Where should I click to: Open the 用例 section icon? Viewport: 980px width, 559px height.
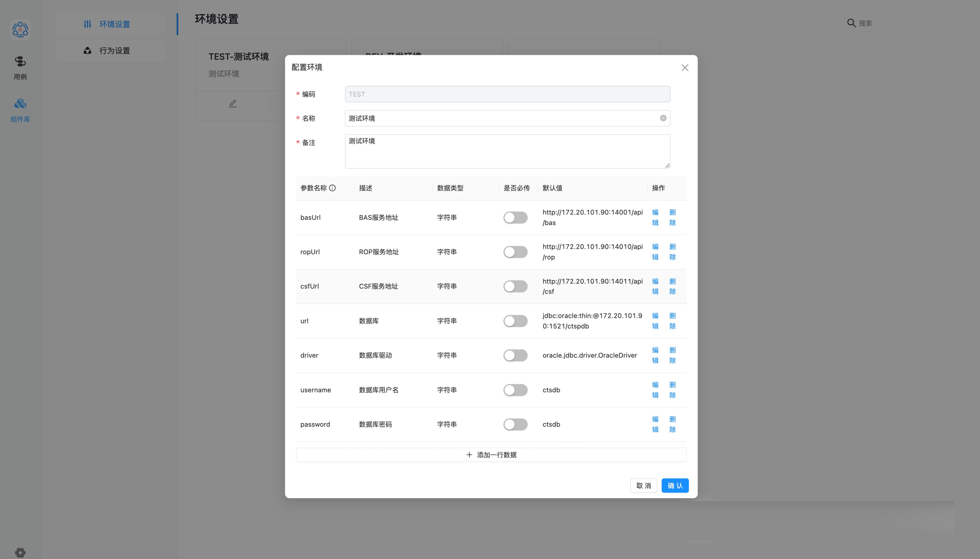(x=20, y=61)
